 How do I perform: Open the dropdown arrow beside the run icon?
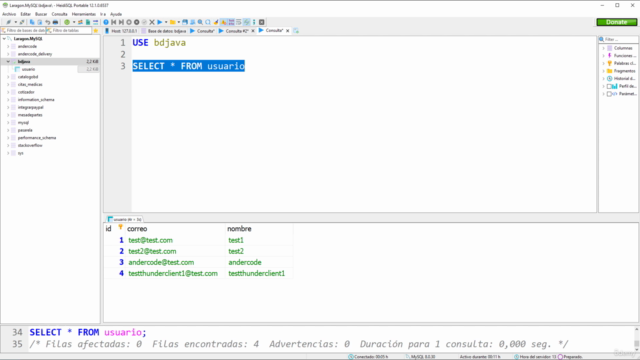pyautogui.click(x=166, y=22)
